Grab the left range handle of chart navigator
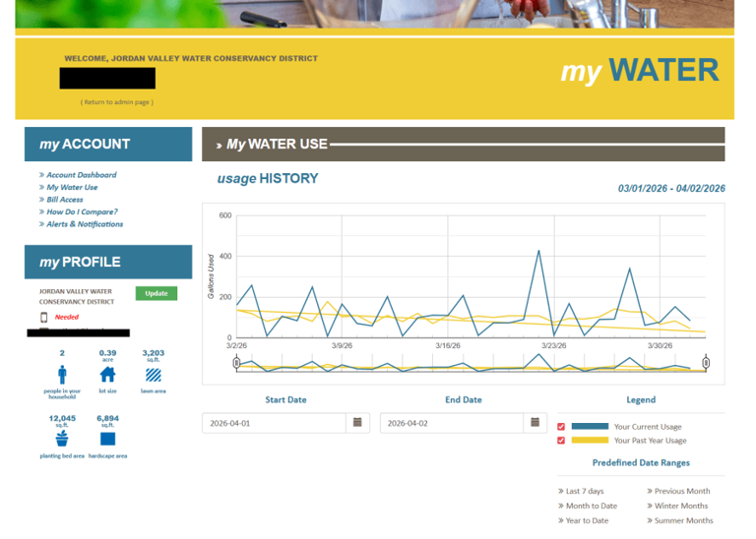Image resolution: width=756 pixels, height=539 pixels. tap(236, 362)
